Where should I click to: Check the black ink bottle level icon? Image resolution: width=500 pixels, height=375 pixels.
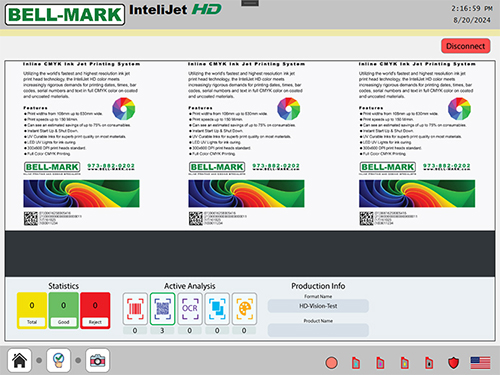coord(429,363)
